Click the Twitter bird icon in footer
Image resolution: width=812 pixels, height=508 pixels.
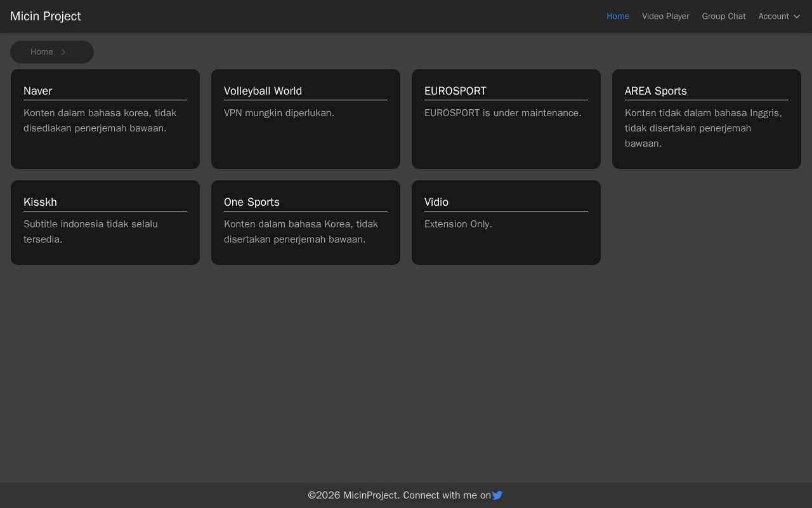497,495
